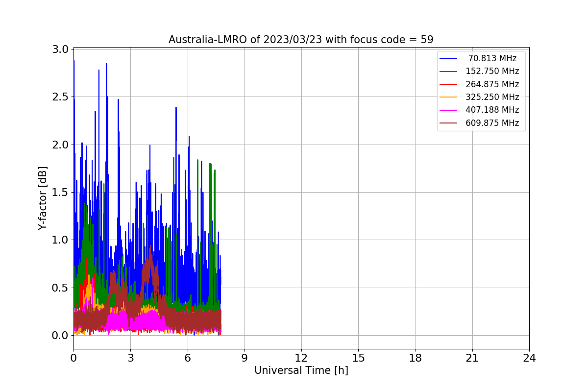This screenshot has width=588, height=392.
Task: Click the x-axis tick label 15
Action: coord(358,358)
